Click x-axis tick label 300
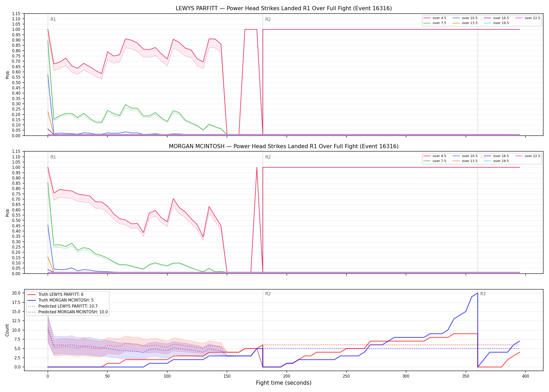 click(x=406, y=376)
